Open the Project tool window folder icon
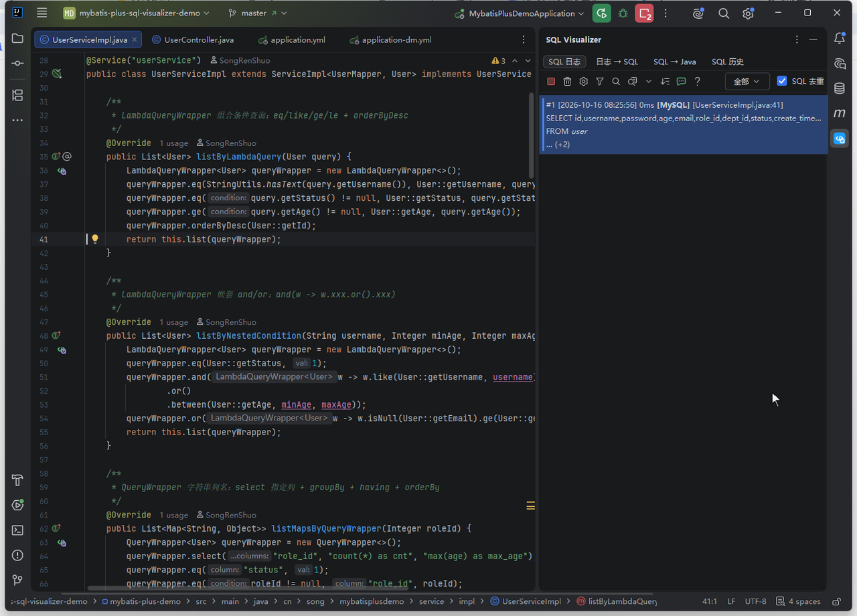This screenshot has height=616, width=857. point(17,39)
